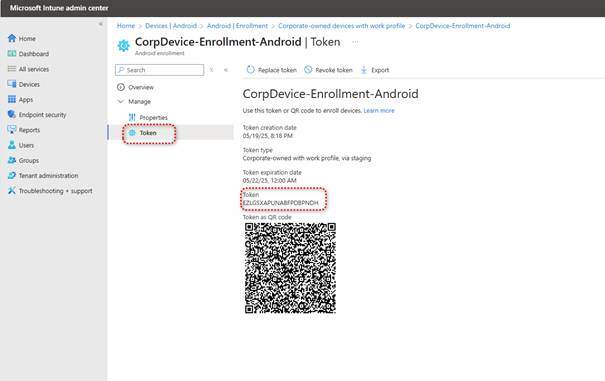This screenshot has height=381, width=605.
Task: Focus the resource menu Search box
Action: 159,70
